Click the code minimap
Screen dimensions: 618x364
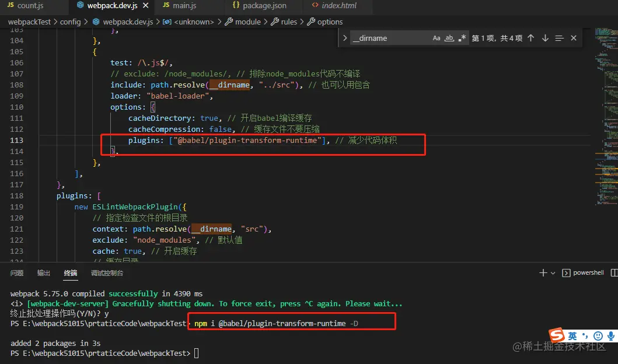point(606,116)
